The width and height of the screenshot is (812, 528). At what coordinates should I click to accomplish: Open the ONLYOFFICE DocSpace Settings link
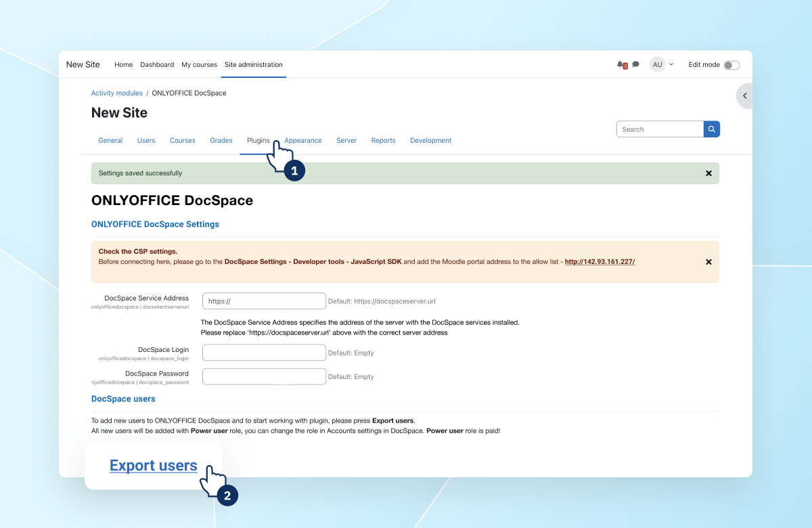point(155,224)
